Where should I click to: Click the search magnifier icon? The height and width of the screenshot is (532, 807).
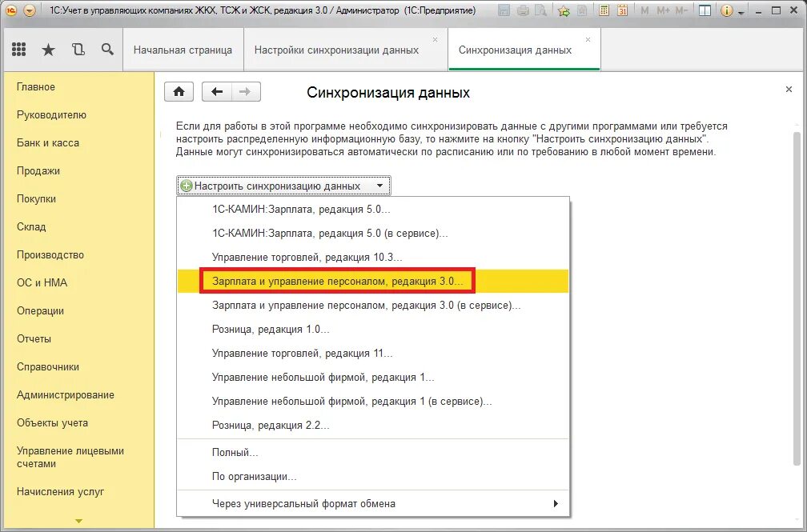[x=107, y=50]
